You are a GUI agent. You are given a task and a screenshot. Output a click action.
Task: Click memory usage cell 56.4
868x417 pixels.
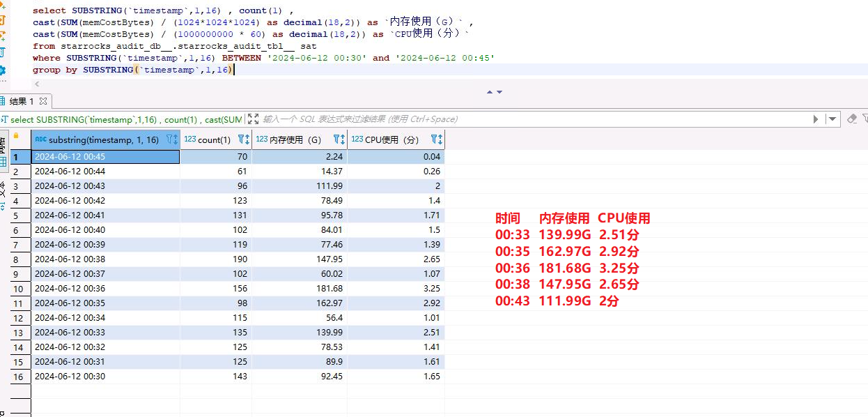pyautogui.click(x=300, y=318)
